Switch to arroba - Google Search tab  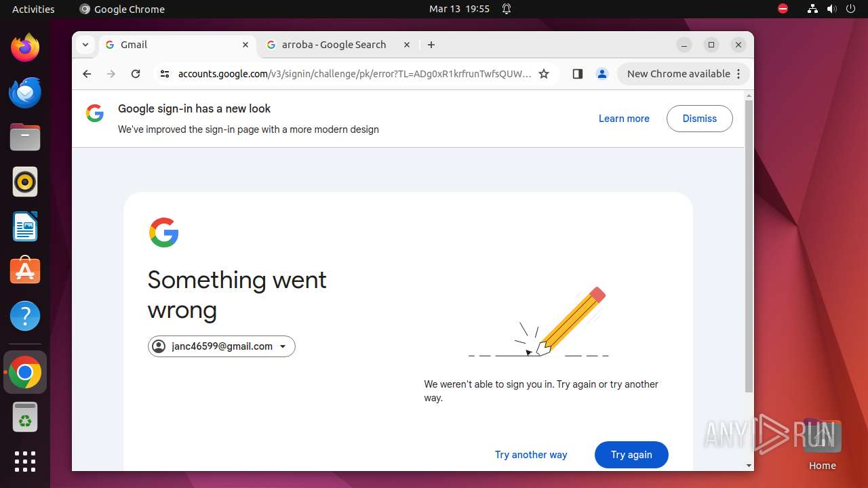click(339, 45)
